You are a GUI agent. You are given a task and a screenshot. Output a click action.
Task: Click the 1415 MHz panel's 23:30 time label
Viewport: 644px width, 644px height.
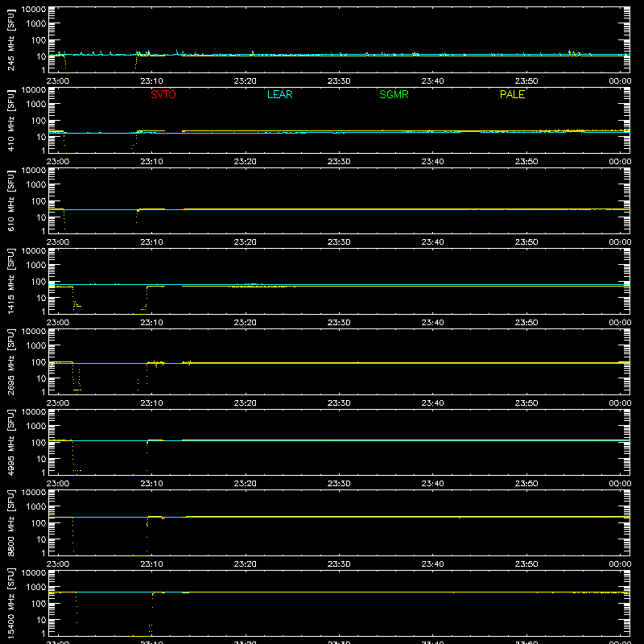[339, 323]
